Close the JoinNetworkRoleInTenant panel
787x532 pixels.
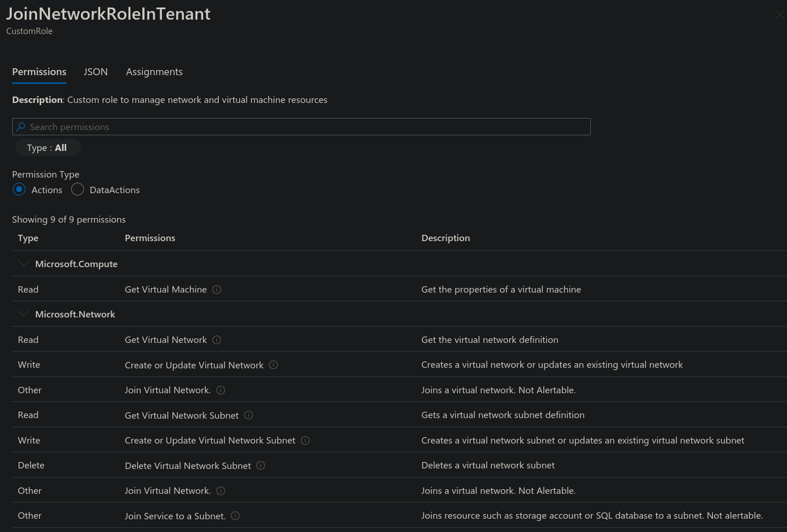tap(779, 15)
